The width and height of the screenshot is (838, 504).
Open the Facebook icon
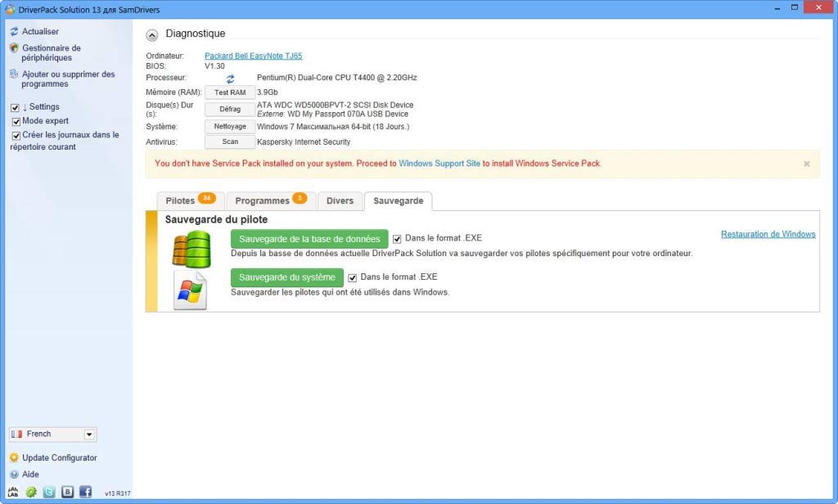[x=85, y=492]
